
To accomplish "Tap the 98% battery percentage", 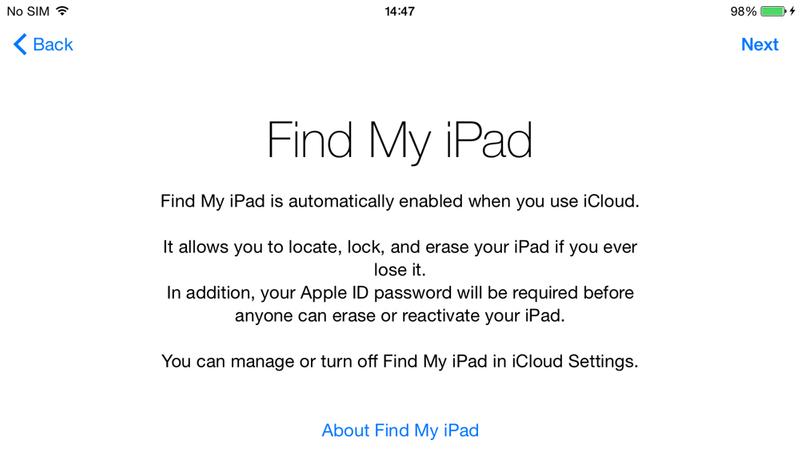I will tap(743, 11).
